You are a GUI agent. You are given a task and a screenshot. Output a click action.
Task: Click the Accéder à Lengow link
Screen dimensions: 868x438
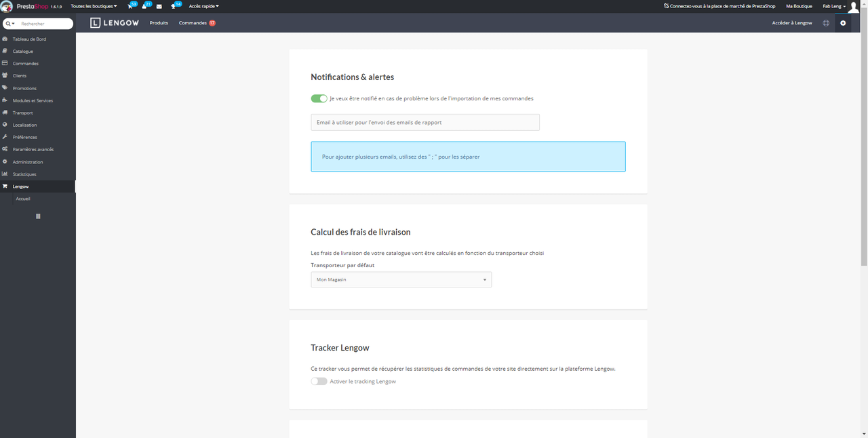pos(792,22)
